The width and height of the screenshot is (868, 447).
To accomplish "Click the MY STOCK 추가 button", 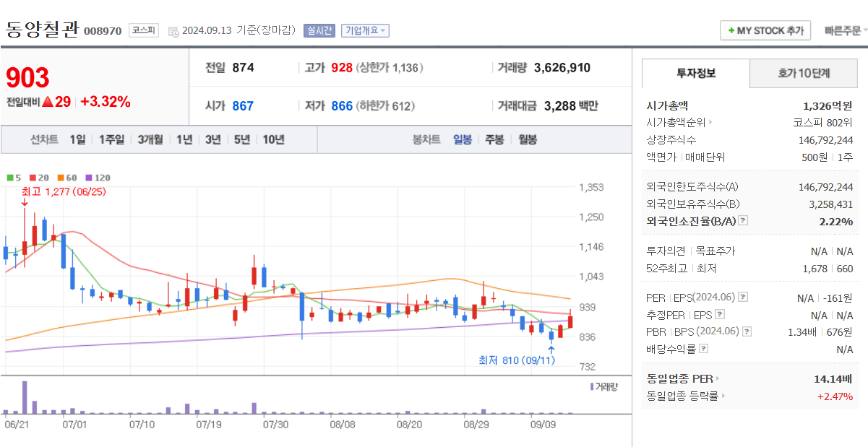I will [765, 31].
